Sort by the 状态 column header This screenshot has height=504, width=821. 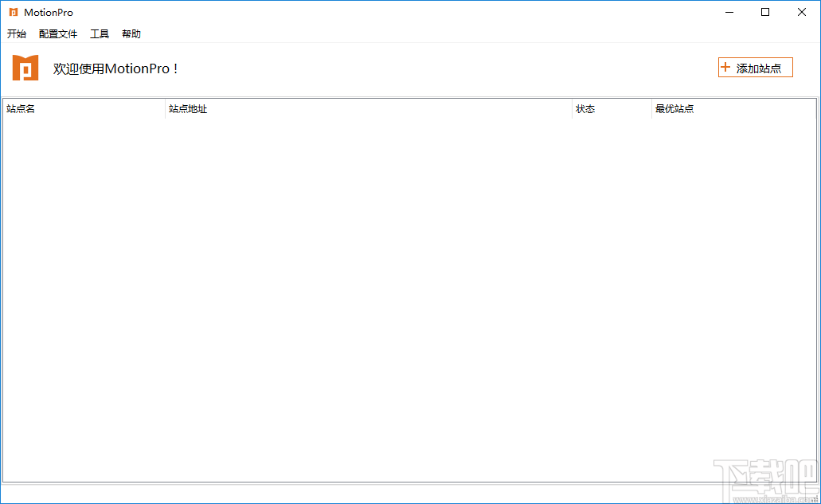(x=612, y=109)
